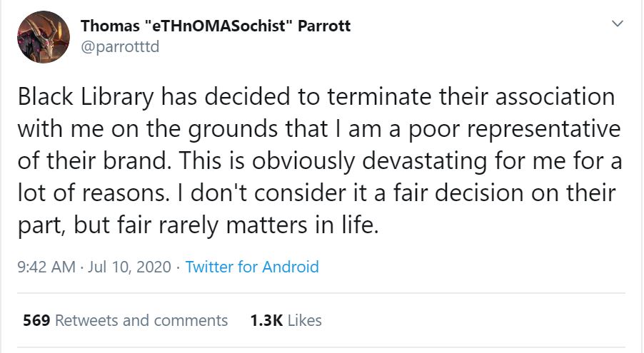Image resolution: width=644 pixels, height=353 pixels.
Task: Click the 9:42 AM timestamp
Action: click(x=44, y=267)
